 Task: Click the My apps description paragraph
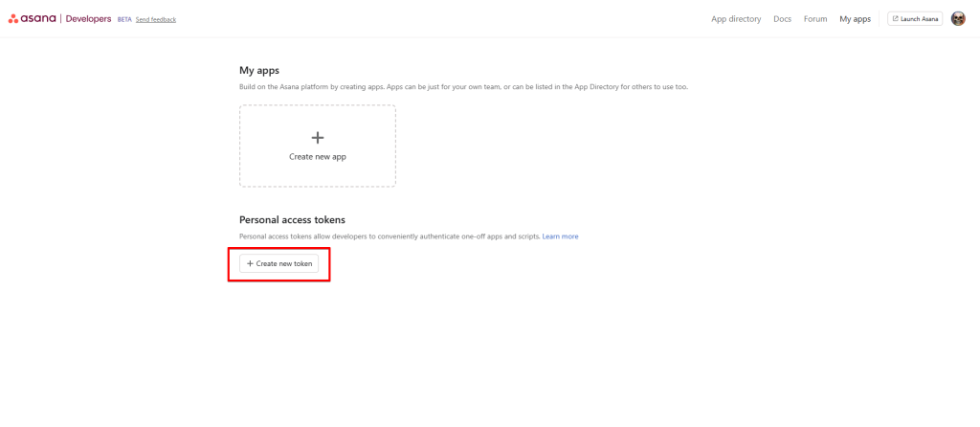463,87
